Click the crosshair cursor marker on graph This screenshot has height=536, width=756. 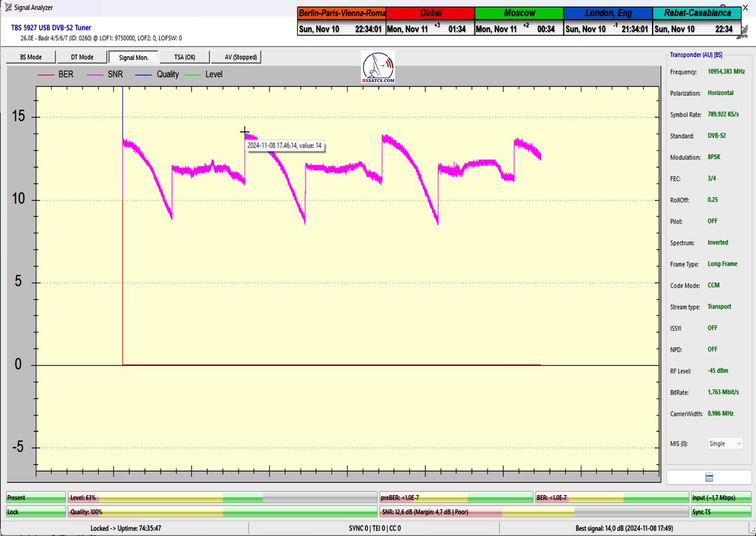tap(245, 132)
